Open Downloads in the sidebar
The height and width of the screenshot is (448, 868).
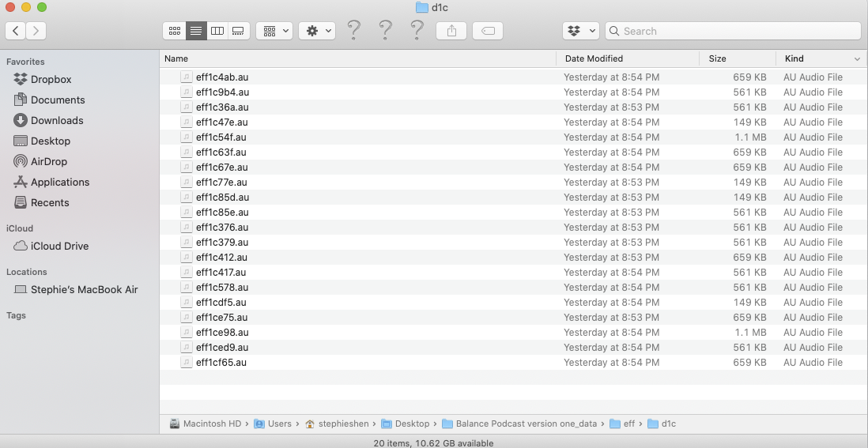pyautogui.click(x=48, y=121)
